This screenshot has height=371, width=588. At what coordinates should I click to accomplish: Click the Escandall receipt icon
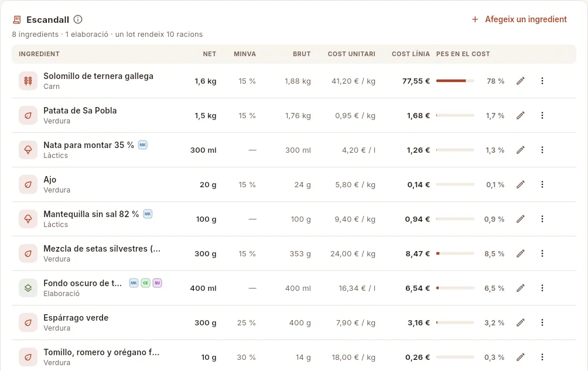[x=17, y=19]
